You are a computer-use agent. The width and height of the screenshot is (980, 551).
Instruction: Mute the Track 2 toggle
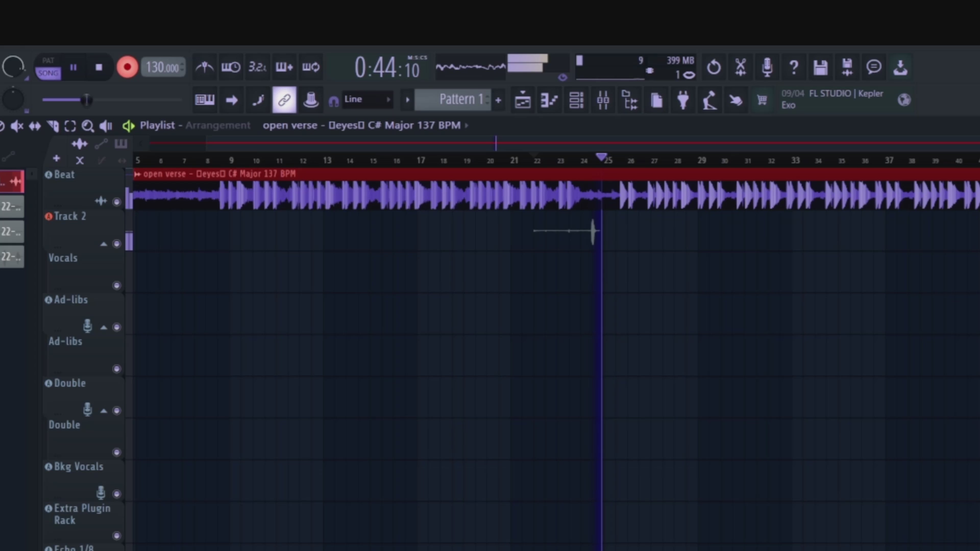117,244
